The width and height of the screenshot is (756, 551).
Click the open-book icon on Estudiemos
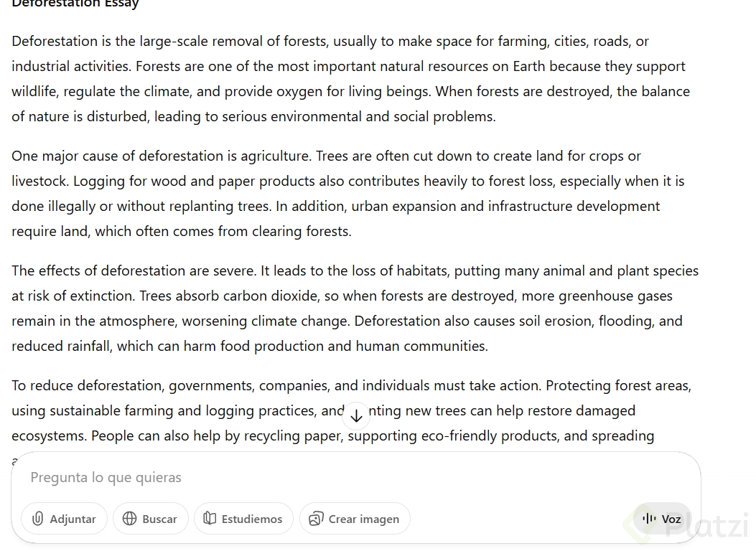210,519
